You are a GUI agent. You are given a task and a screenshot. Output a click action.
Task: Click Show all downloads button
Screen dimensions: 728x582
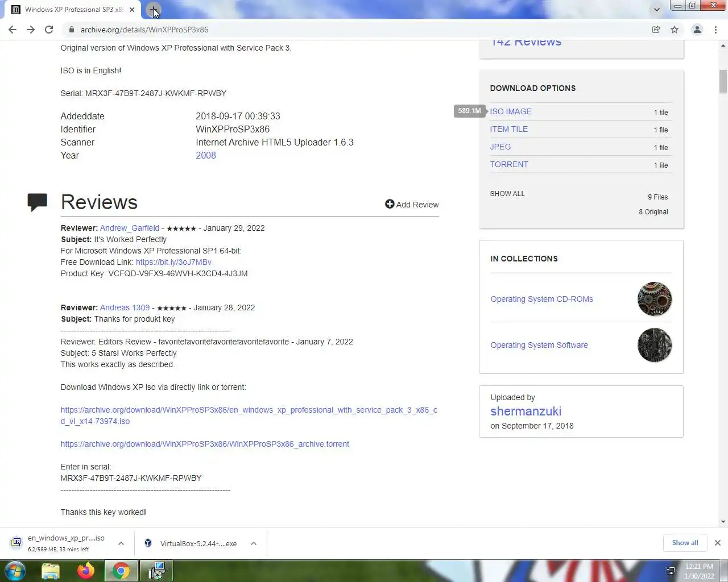[x=685, y=543]
